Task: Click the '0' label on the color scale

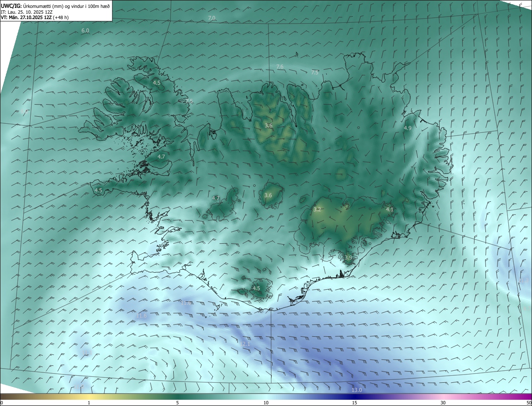Action: [x=2, y=403]
